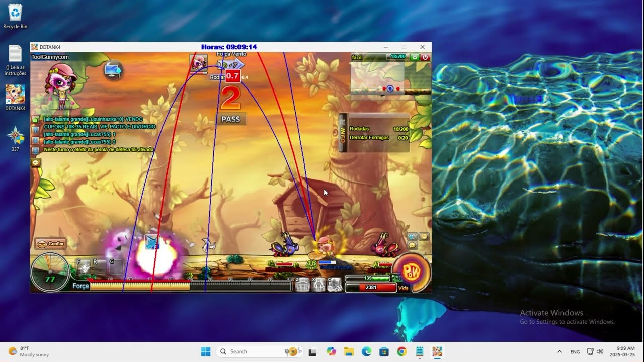Click the monitor display icon near avatar

coord(113,70)
